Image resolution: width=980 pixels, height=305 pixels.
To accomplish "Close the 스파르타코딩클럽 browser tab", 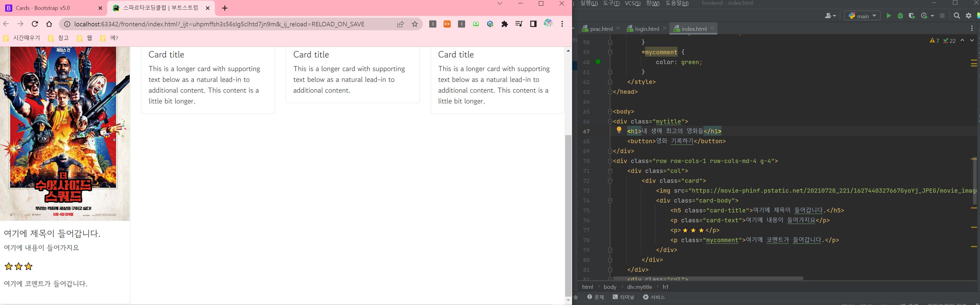I will click(208, 8).
